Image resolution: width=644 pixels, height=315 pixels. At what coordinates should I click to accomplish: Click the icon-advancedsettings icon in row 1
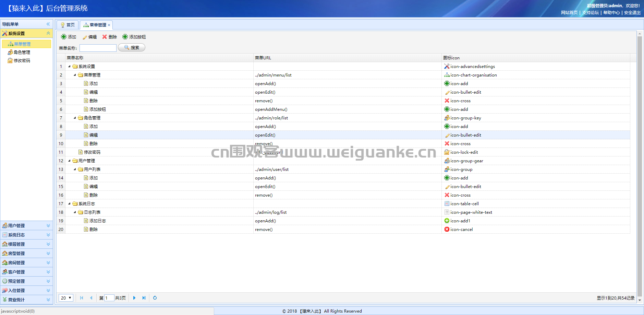[x=447, y=66]
